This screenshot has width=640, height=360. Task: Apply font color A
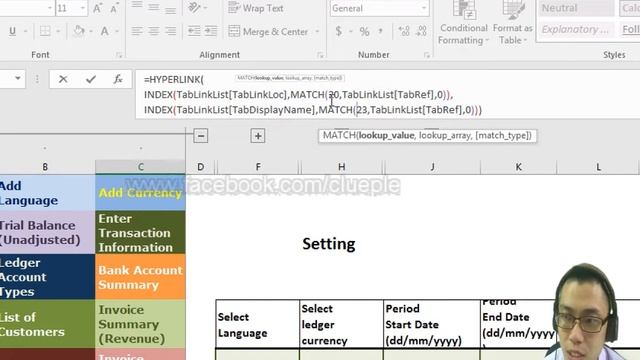(x=105, y=31)
